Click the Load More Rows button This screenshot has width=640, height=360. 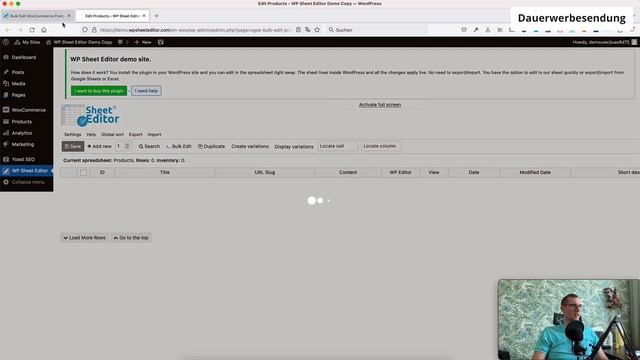pyautogui.click(x=84, y=238)
